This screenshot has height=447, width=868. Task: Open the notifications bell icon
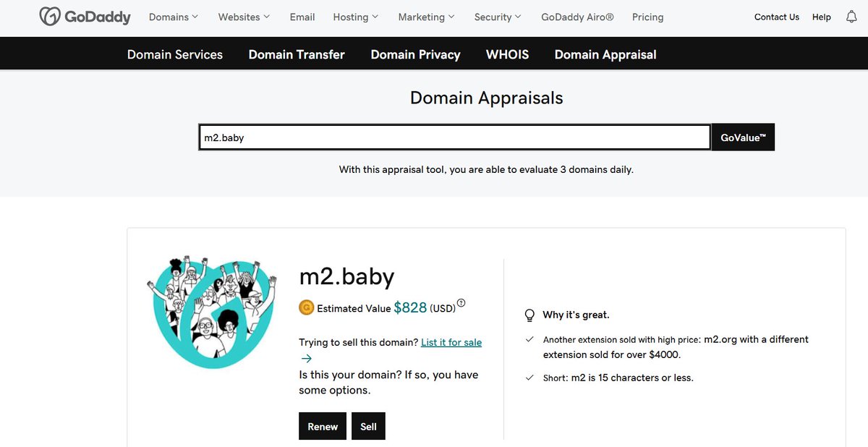coord(851,17)
